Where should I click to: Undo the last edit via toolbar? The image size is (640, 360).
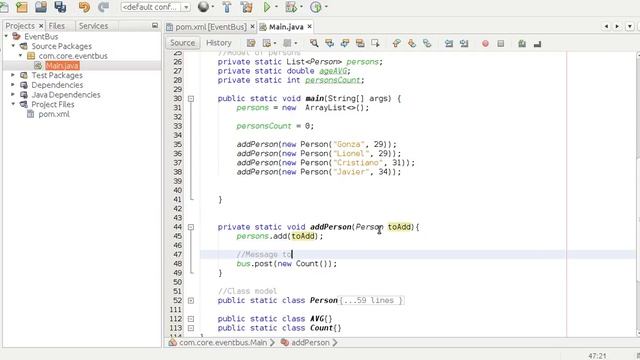(x=84, y=7)
